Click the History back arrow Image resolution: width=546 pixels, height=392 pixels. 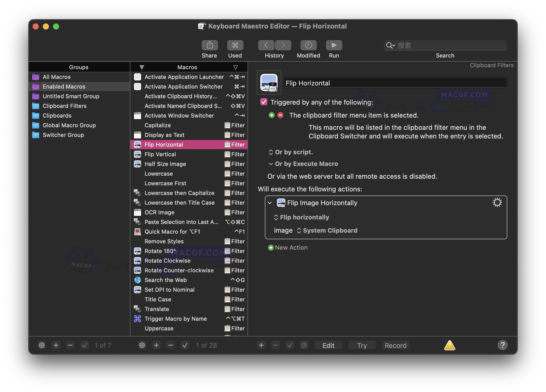click(266, 45)
